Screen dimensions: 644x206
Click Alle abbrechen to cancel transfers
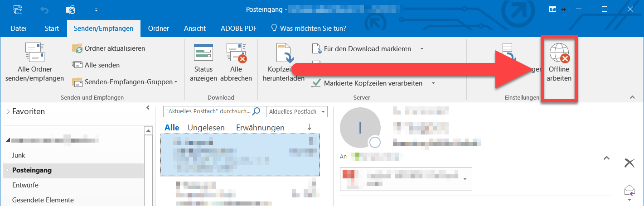pos(236,62)
